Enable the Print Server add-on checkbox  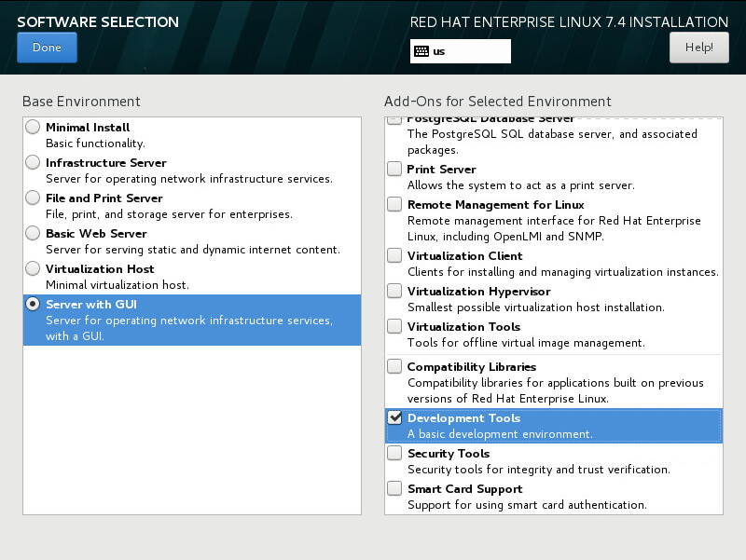click(x=394, y=169)
